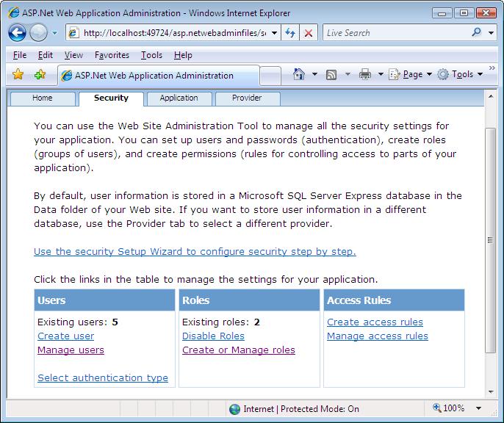This screenshot has width=504, height=423.
Task: Open the recent pages dropdown arrow
Action: pyautogui.click(x=54, y=33)
